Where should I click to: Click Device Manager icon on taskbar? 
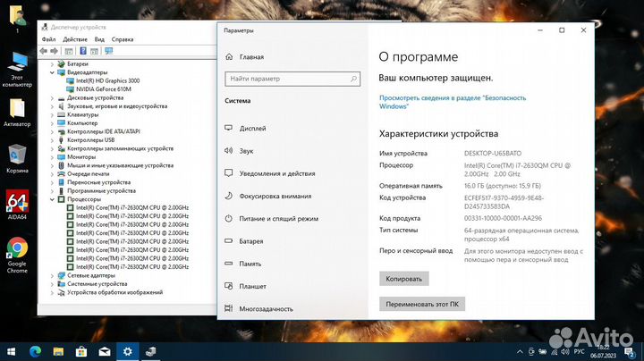click(151, 351)
